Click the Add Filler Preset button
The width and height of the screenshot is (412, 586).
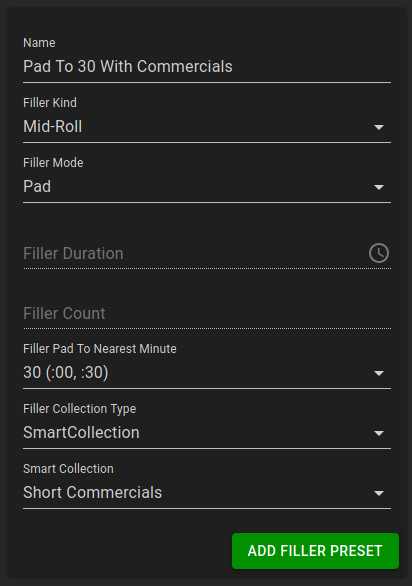pyautogui.click(x=315, y=551)
